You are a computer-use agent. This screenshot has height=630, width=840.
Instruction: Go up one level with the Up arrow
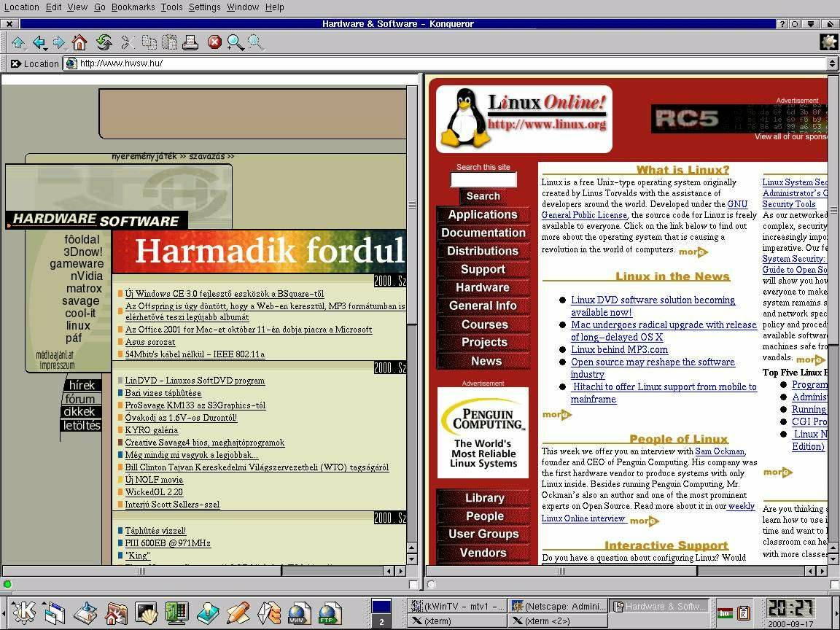tap(18, 42)
